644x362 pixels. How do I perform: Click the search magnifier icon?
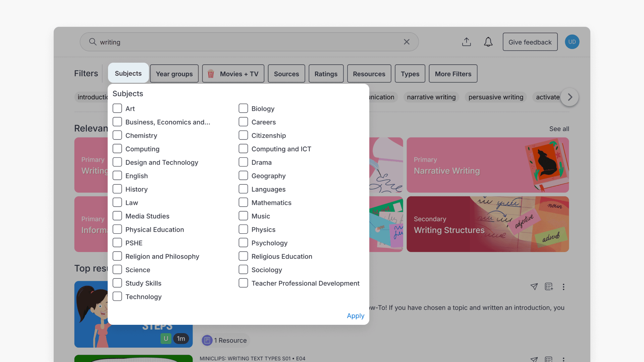92,42
